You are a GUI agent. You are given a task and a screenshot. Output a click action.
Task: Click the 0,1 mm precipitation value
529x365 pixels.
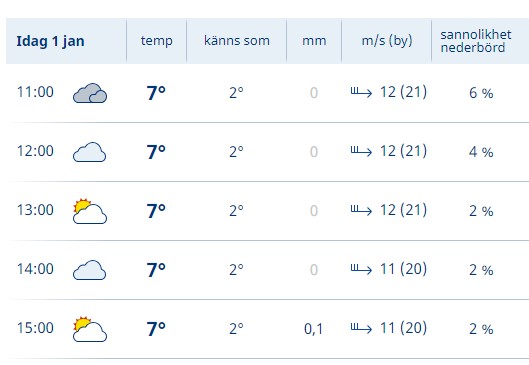[x=313, y=329]
